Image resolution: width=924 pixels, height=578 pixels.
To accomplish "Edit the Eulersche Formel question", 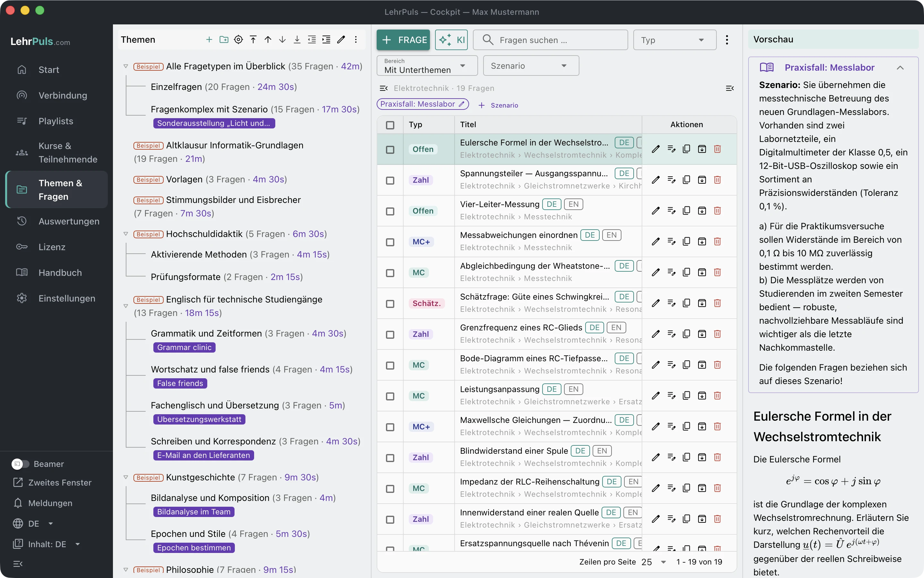I will (655, 149).
